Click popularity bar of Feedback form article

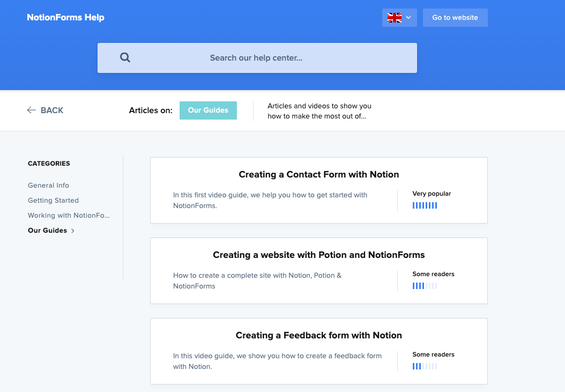click(425, 366)
